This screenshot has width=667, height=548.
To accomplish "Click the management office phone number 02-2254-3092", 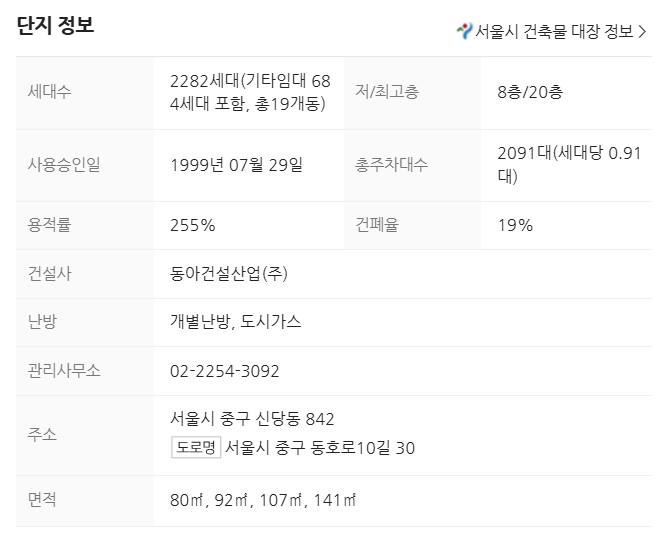I will tap(225, 371).
